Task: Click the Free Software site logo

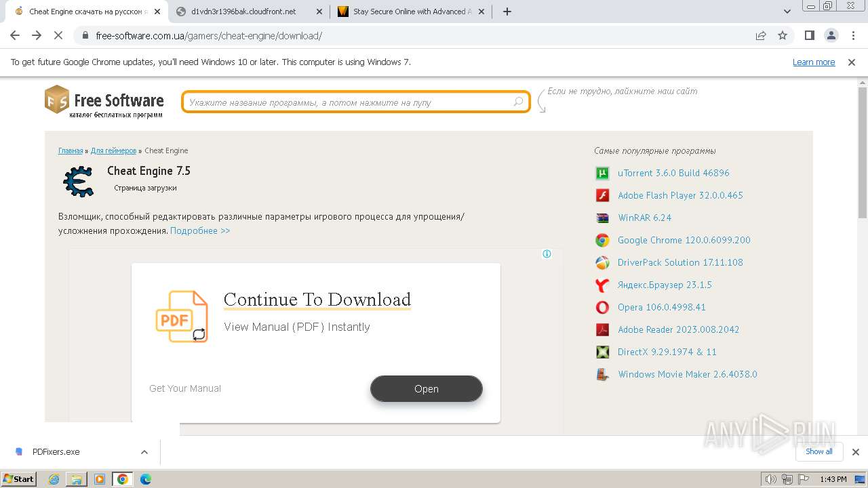Action: [104, 102]
